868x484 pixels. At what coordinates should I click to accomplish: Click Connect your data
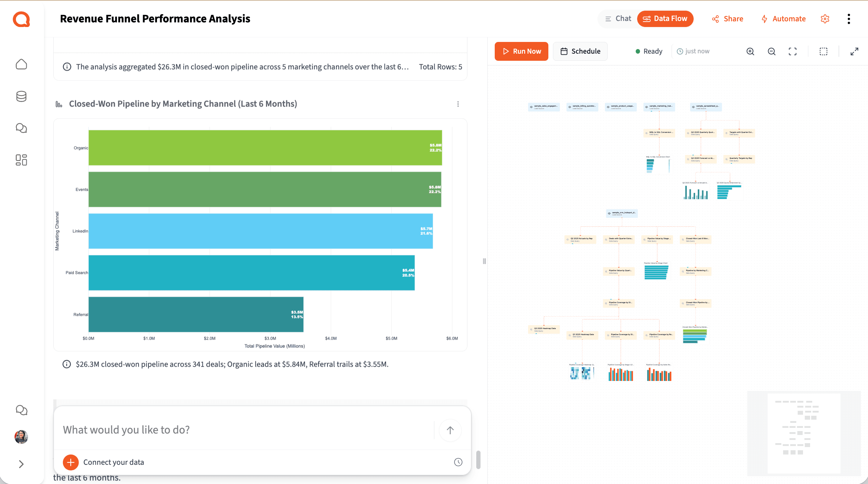[x=113, y=462]
